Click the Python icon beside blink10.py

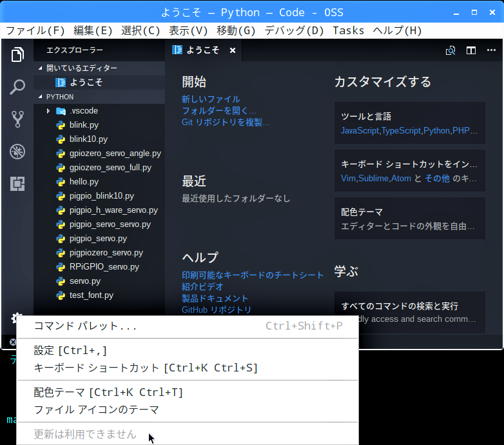click(x=61, y=139)
